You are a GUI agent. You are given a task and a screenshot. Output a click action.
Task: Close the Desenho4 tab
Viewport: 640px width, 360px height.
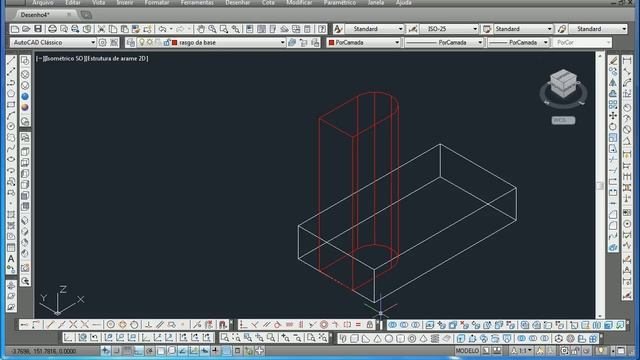pyautogui.click(x=69, y=14)
